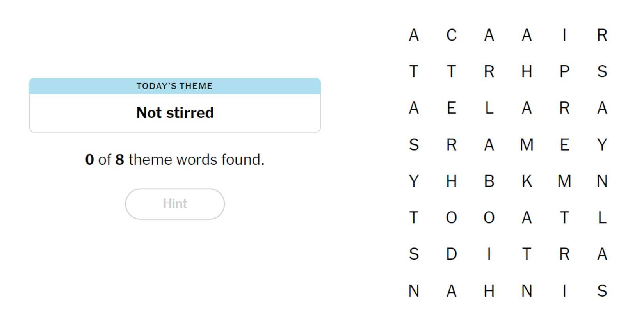Click the Today's Theme header bar
The height and width of the screenshot is (322, 644).
tap(175, 86)
